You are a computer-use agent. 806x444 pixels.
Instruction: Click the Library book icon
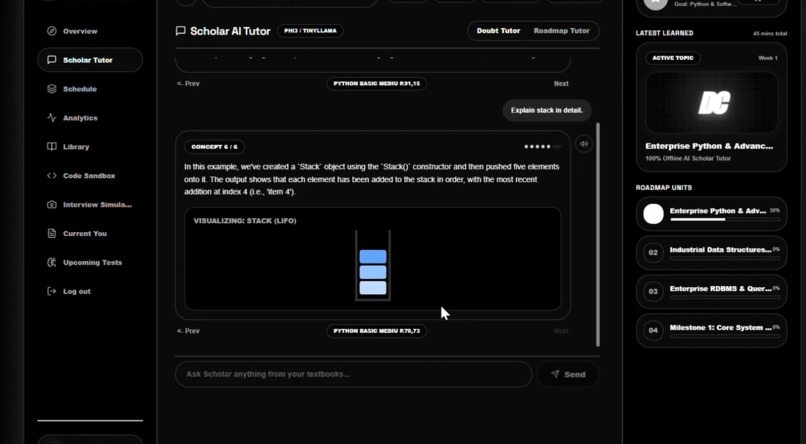[51, 146]
